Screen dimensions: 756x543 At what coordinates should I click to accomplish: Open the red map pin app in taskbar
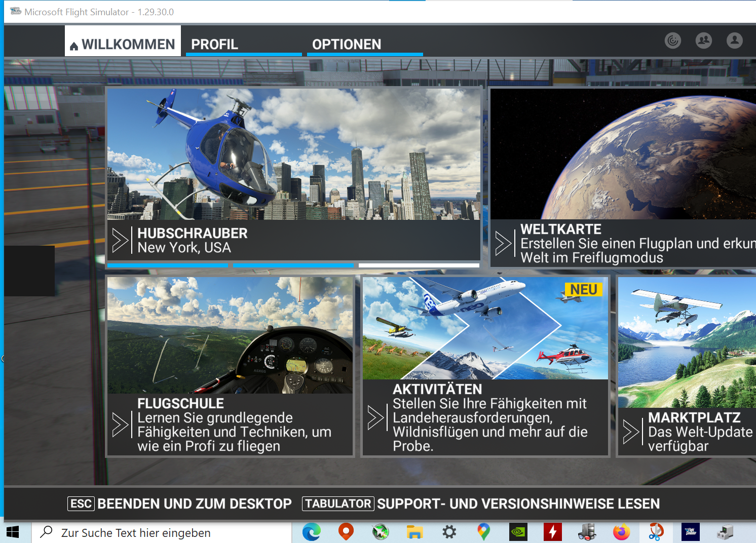coord(346,532)
